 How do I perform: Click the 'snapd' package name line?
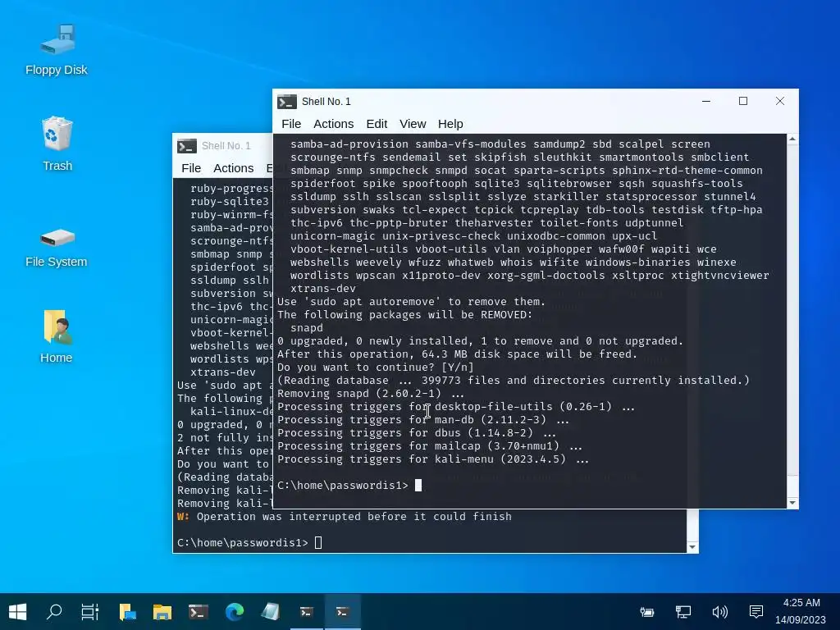coord(307,328)
